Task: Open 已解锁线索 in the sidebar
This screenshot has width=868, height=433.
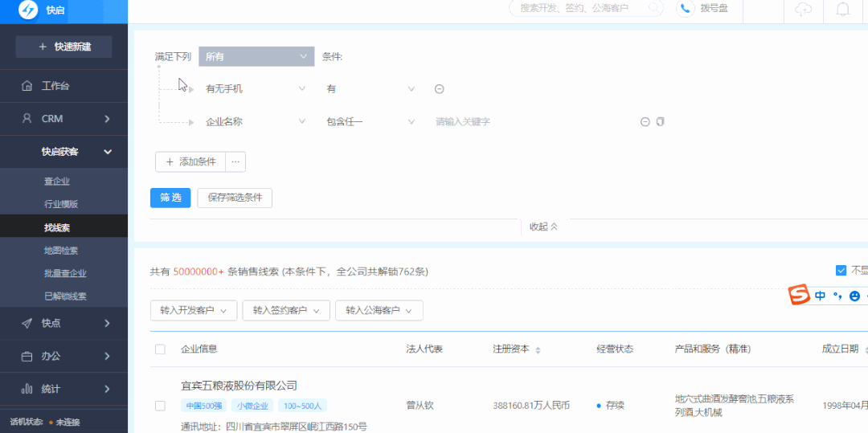Action: point(63,296)
